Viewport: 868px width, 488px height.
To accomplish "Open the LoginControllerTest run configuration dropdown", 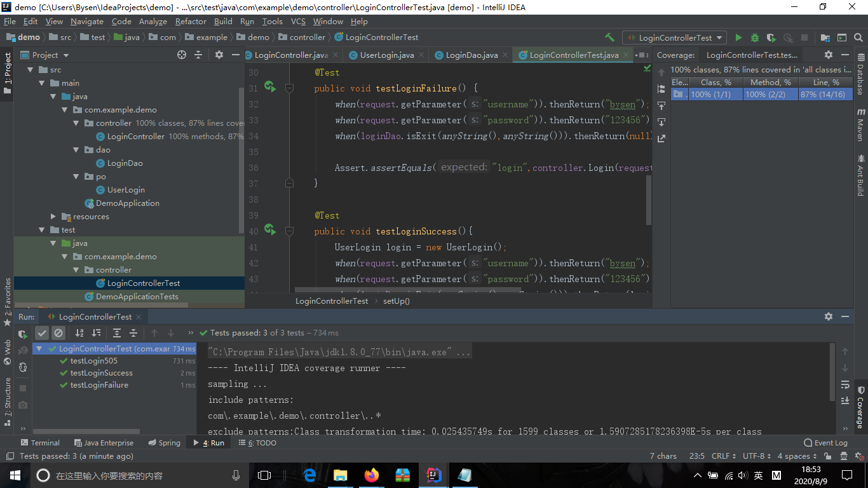I will [674, 37].
